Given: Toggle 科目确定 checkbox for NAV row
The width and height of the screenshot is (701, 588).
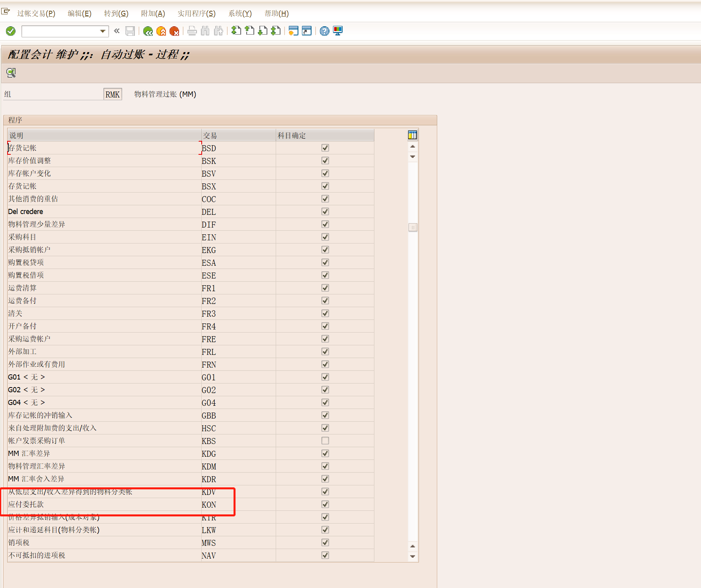Looking at the screenshot, I should coord(325,555).
